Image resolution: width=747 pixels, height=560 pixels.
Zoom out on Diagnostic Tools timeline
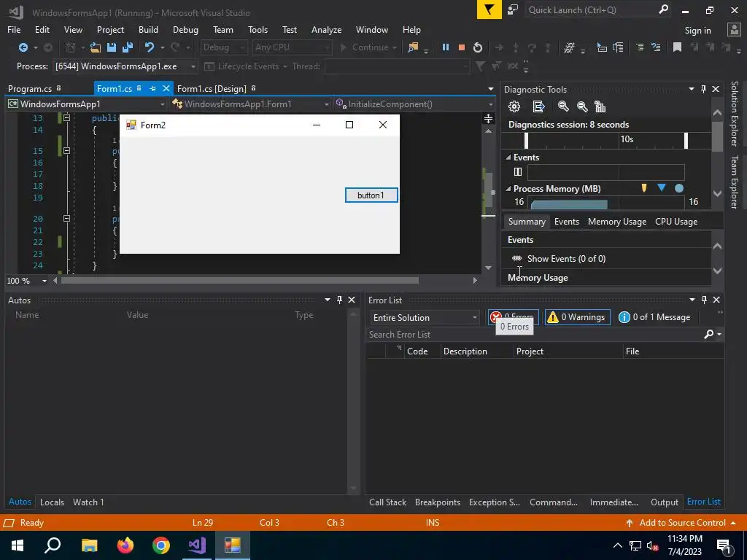(x=581, y=106)
